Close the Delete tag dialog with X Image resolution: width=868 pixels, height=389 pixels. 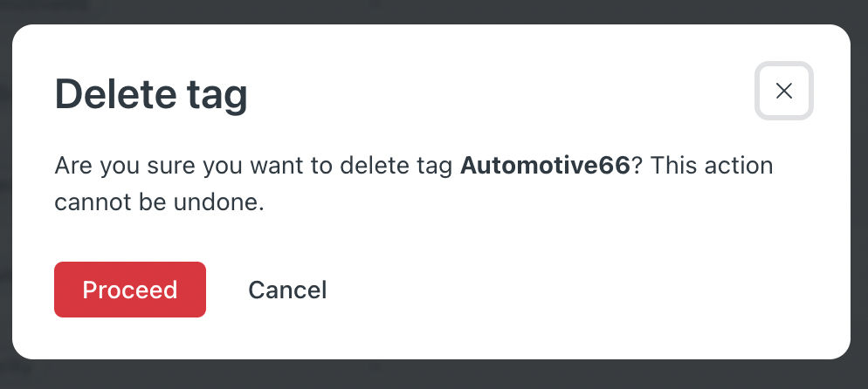coord(784,91)
